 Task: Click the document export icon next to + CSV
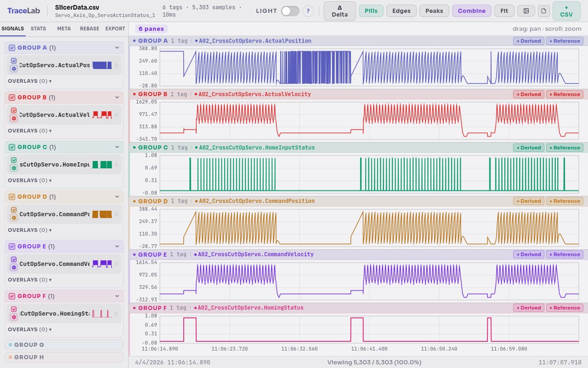click(x=544, y=11)
